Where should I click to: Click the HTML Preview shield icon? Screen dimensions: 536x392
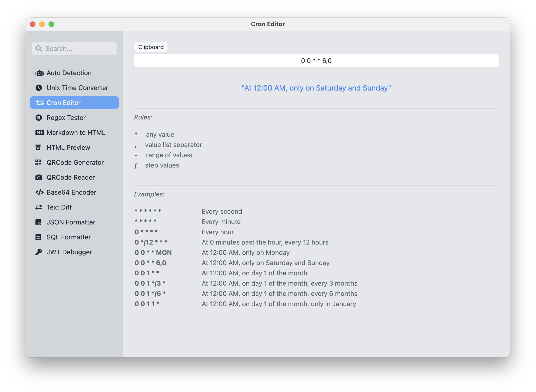pyautogui.click(x=38, y=148)
